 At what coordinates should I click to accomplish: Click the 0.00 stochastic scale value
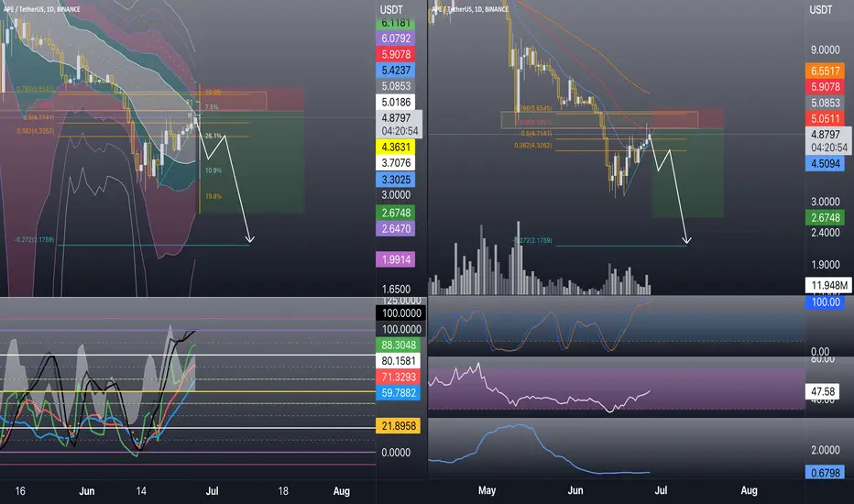point(820,352)
